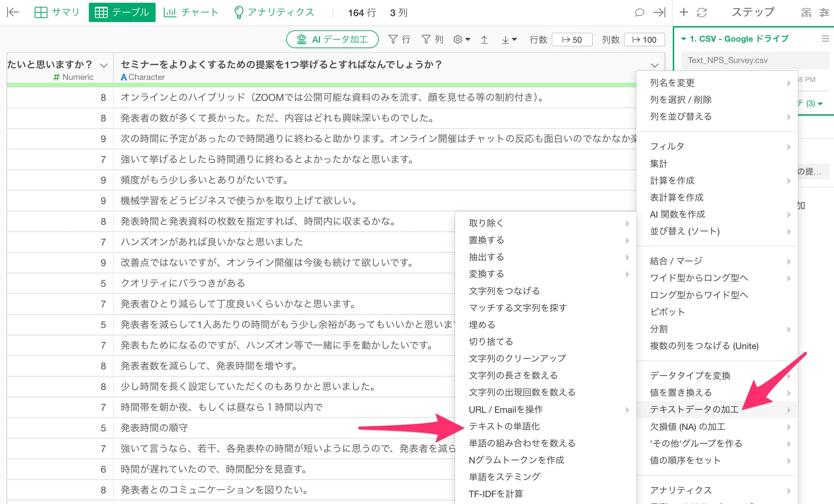Viewport: 834px width, 504px height.
Task: Open the アナリティクス submenu in column menu
Action: click(x=717, y=491)
